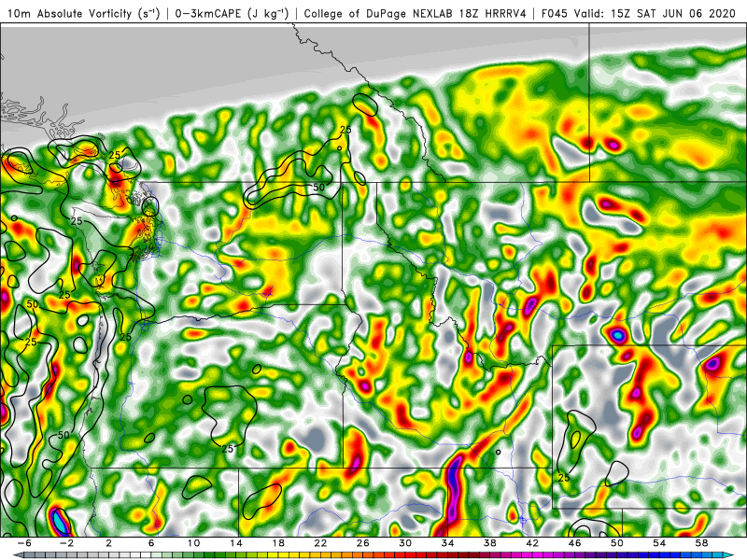Click the '-6' color scale label
747x560 pixels.
[24, 543]
